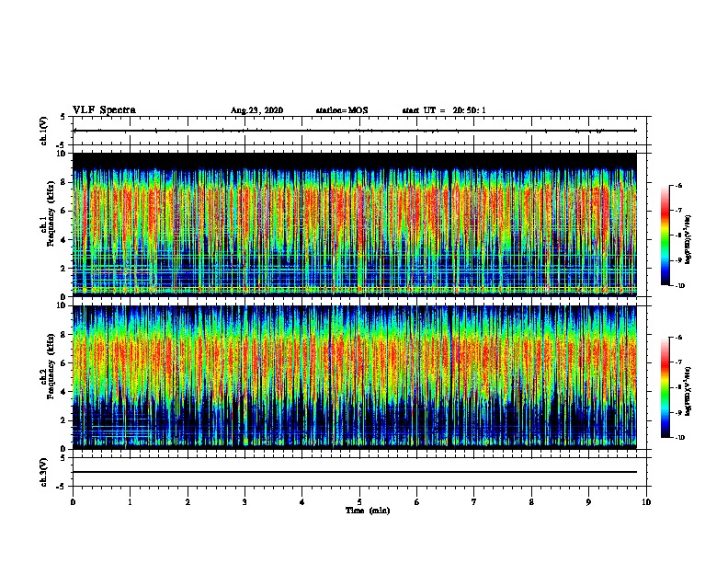This screenshot has height=563, width=728.
Task: Click the "ch.1(V)" axis label
Action: tap(44, 131)
